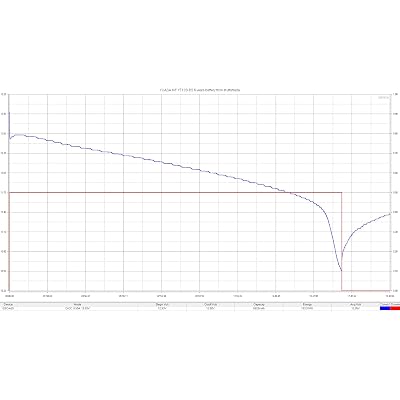Click the small legend label in chart corner

click(383, 98)
